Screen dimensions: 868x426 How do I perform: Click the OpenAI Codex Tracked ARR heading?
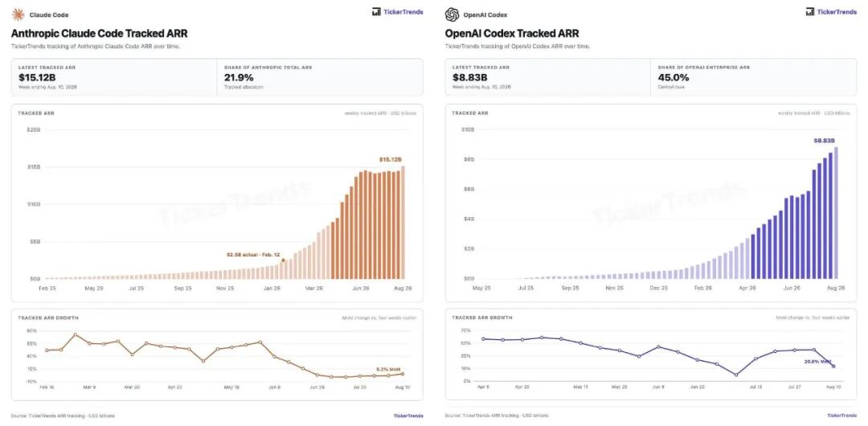(x=512, y=33)
